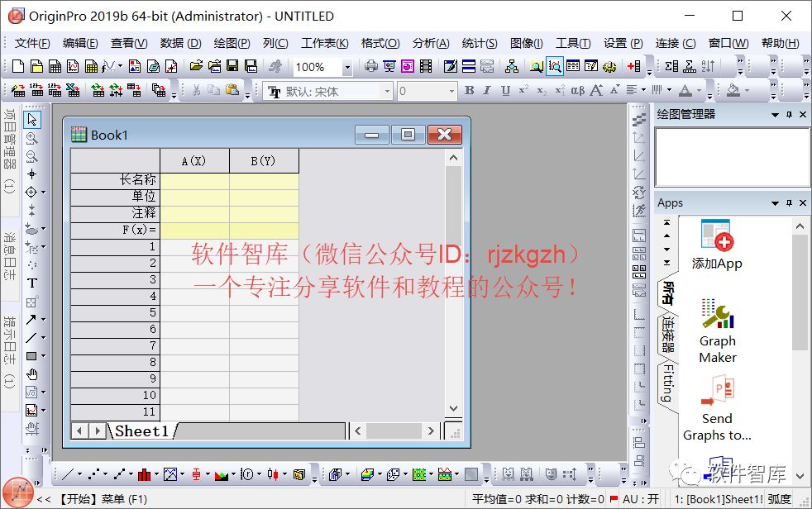Viewport: 812px width, 509px height.
Task: Select the Arrow tool in sidebar
Action: [x=31, y=319]
